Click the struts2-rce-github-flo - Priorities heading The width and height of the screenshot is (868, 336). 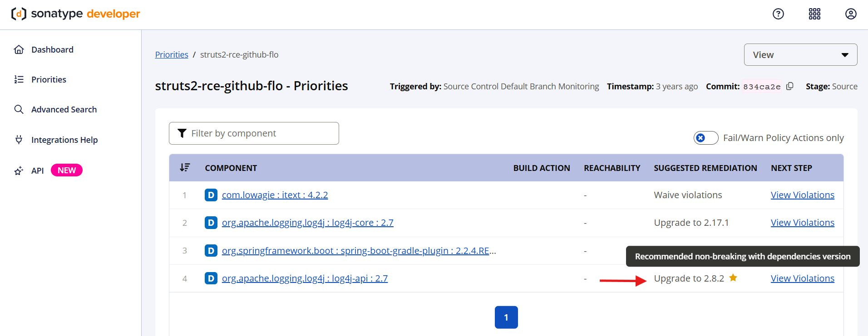pyautogui.click(x=252, y=86)
